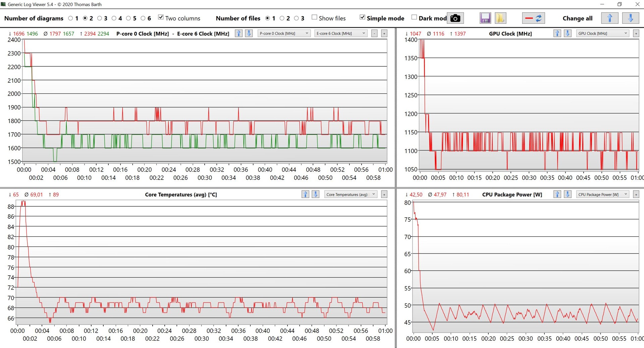
Task: Open the E-core 6 Clock dropdown
Action: (341, 33)
